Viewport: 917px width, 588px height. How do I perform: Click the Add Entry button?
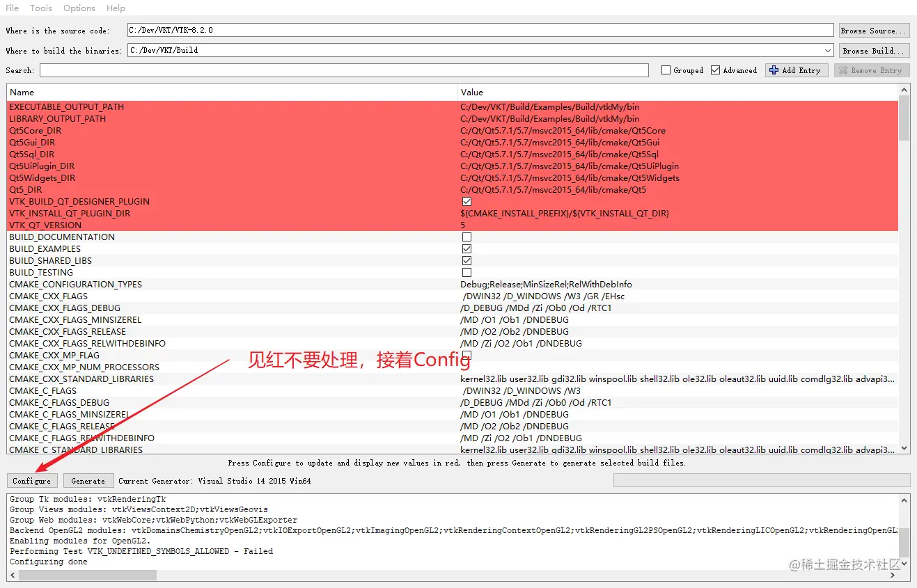pyautogui.click(x=797, y=70)
